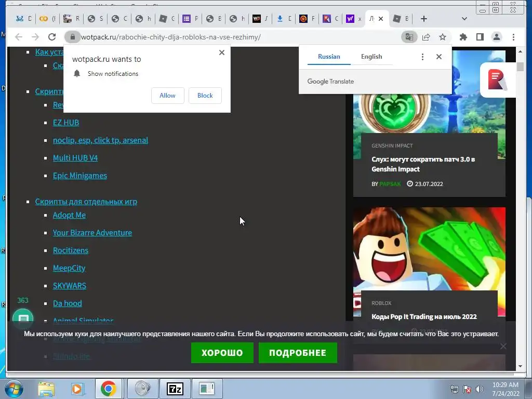The image size is (532, 399).
Task: Click the red R widget icon
Action: pyautogui.click(x=497, y=80)
